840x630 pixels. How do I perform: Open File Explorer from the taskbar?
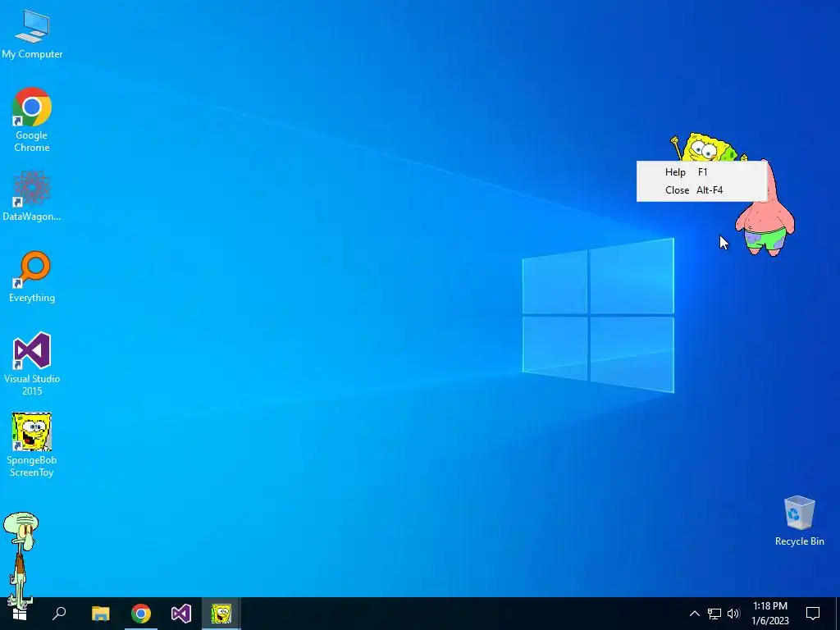pyautogui.click(x=100, y=614)
